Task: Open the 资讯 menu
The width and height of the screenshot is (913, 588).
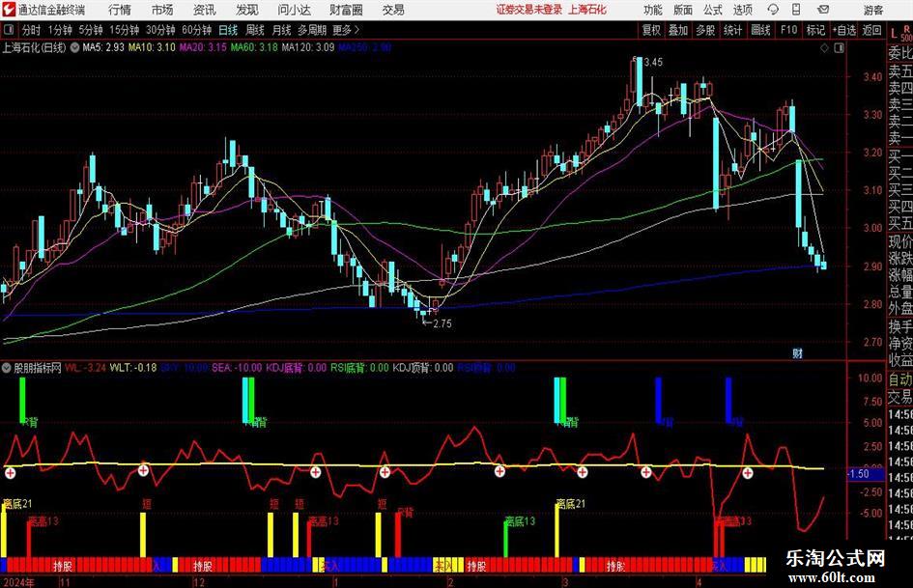Action: coord(205,10)
